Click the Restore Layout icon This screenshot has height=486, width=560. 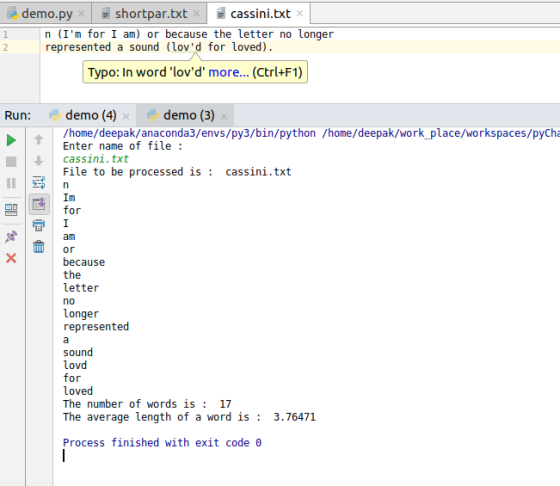[11, 210]
